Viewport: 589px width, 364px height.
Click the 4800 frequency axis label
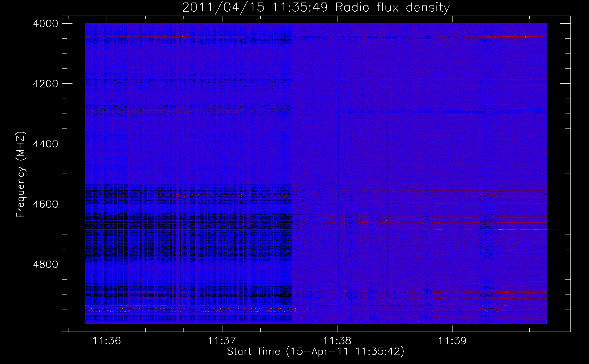(46, 264)
